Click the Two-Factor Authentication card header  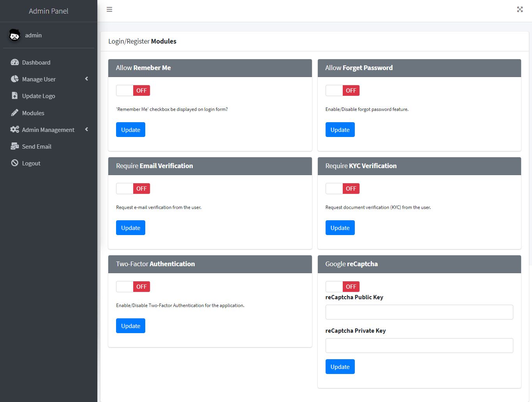click(x=210, y=264)
